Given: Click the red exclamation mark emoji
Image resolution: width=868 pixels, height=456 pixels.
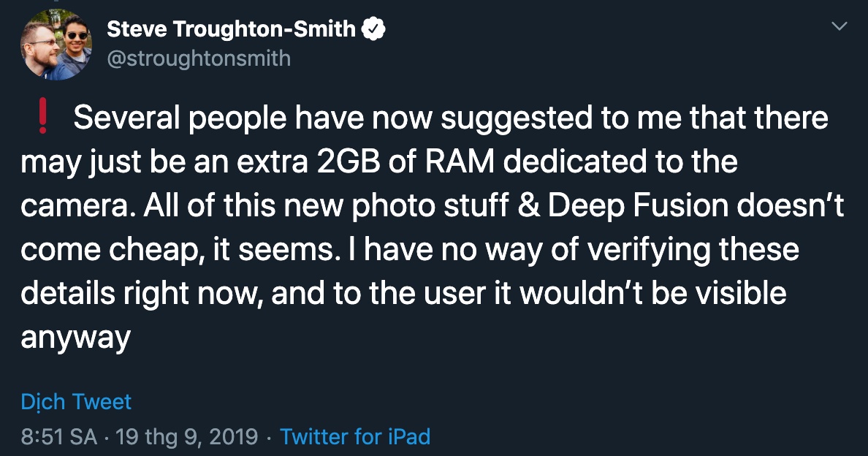Looking at the screenshot, I should (x=42, y=119).
